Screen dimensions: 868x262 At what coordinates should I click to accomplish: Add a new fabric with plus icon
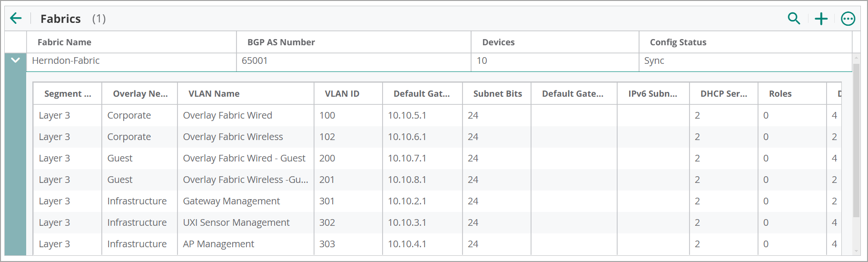click(x=821, y=19)
